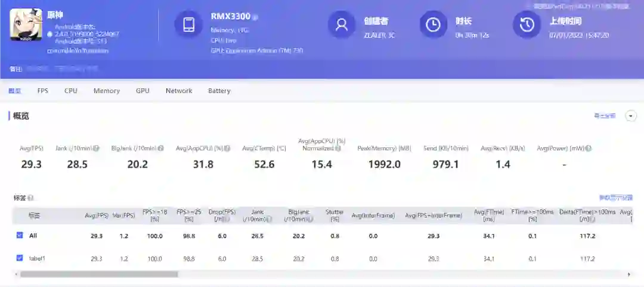Expand the round dropdown arrow beside 导出全部

[x=631, y=116]
